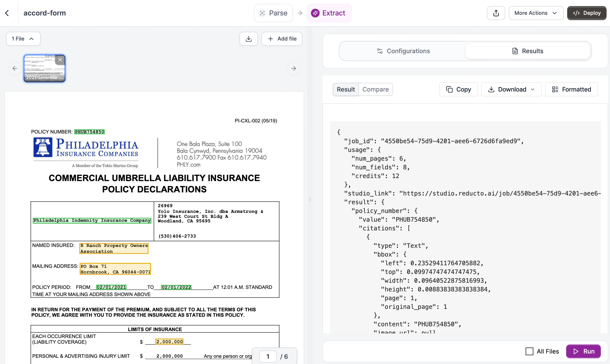Run the extraction
This screenshot has height=364, width=610.
[x=583, y=351]
